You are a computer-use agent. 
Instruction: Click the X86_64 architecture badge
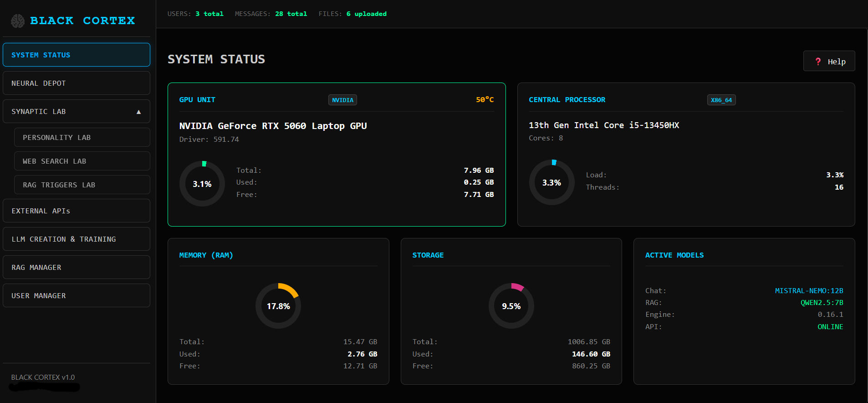pyautogui.click(x=721, y=100)
